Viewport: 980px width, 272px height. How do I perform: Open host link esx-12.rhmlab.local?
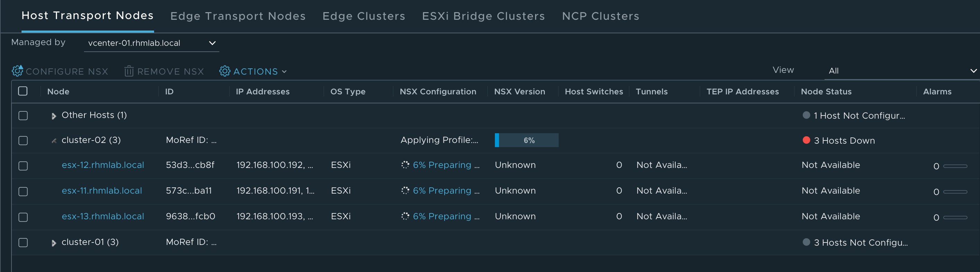pos(103,165)
